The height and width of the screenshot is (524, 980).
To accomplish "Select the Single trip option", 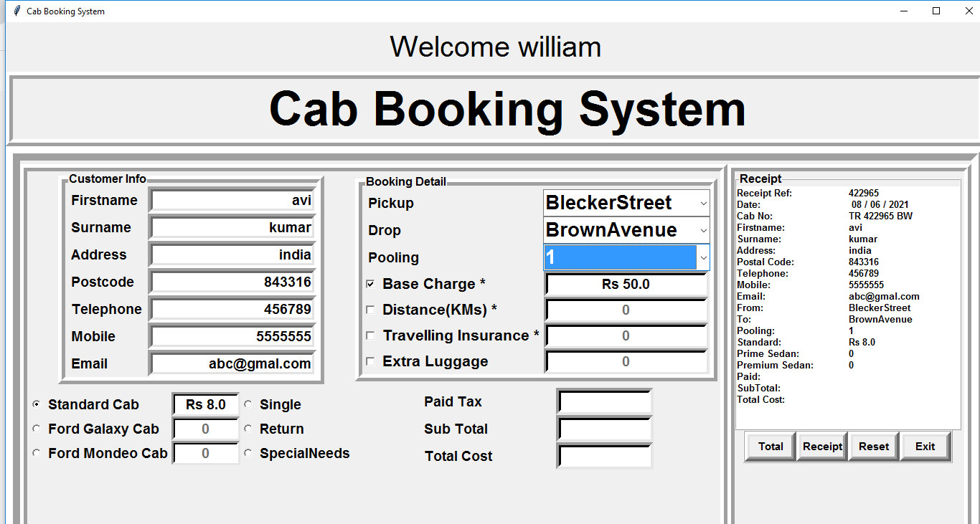I will coord(248,404).
